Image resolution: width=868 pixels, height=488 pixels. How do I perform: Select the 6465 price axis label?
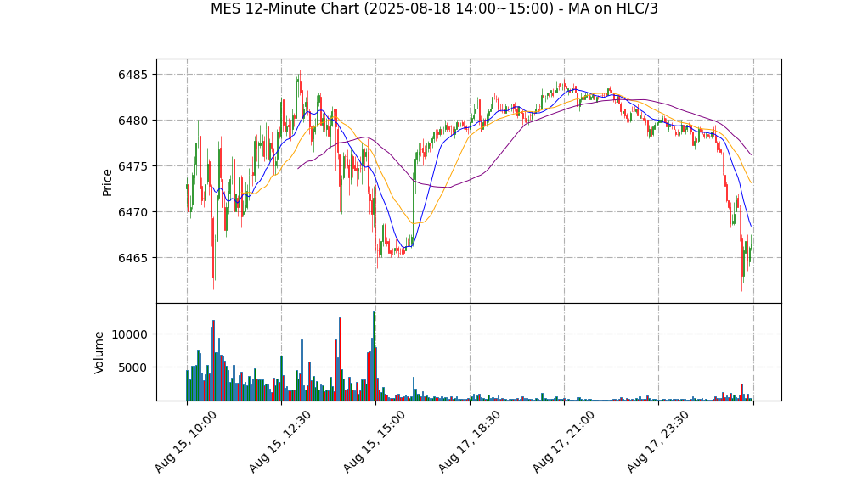pyautogui.click(x=133, y=258)
